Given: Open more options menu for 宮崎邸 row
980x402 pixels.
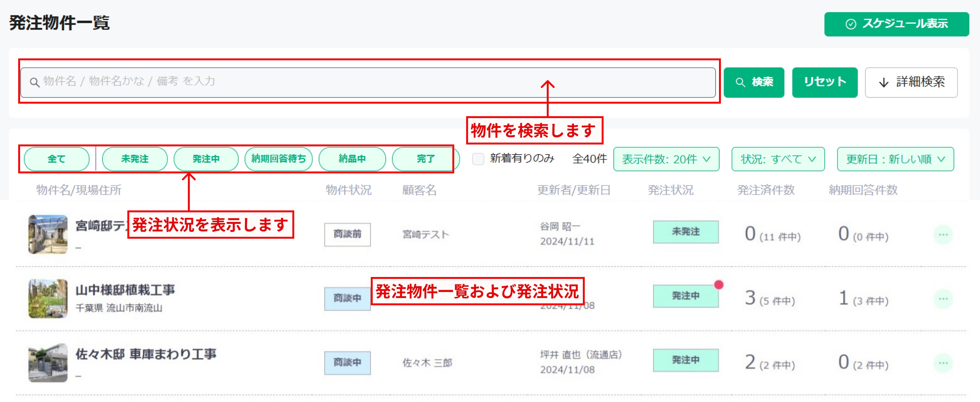Looking at the screenshot, I should 943,234.
